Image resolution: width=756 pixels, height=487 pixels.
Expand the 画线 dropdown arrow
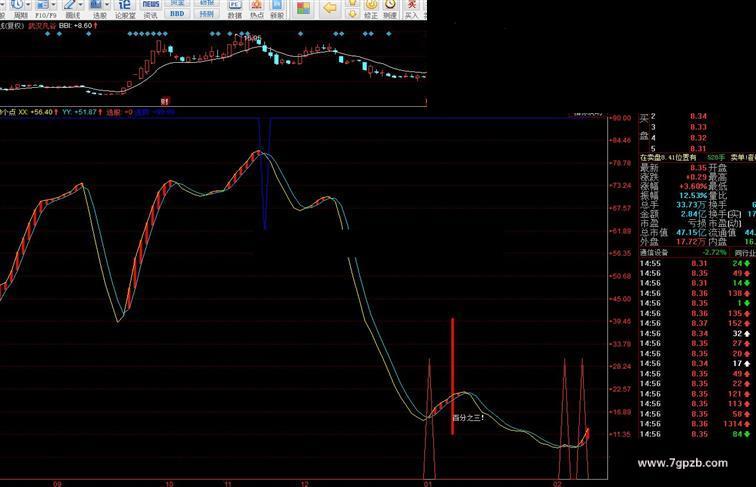80,5
